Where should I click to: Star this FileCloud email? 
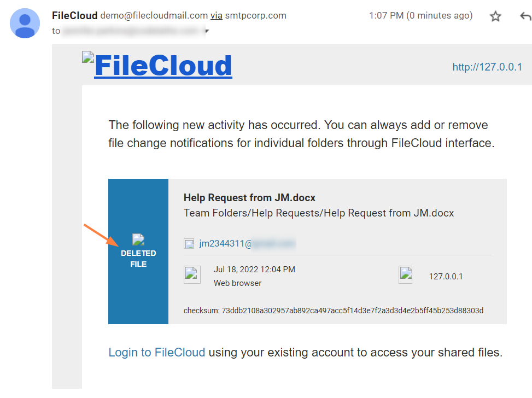coord(495,16)
